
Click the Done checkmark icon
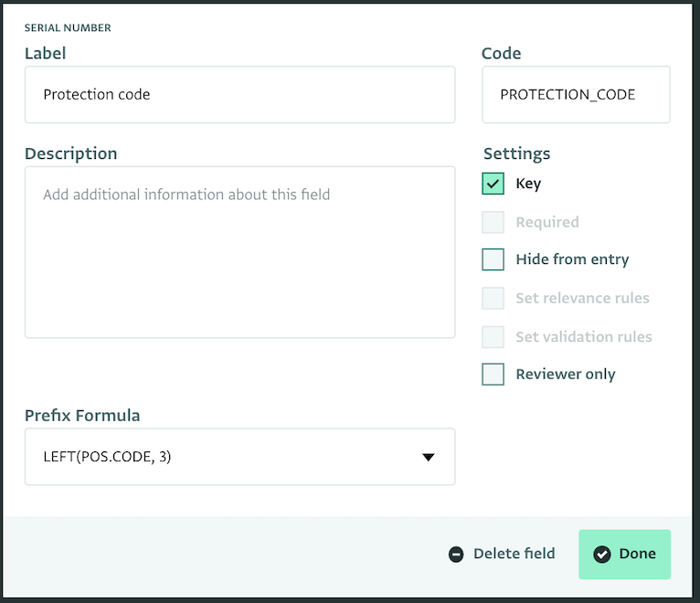pos(602,555)
